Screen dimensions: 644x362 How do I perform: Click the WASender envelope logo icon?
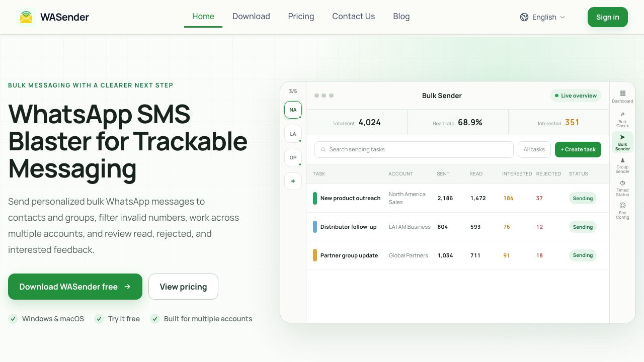(x=26, y=17)
